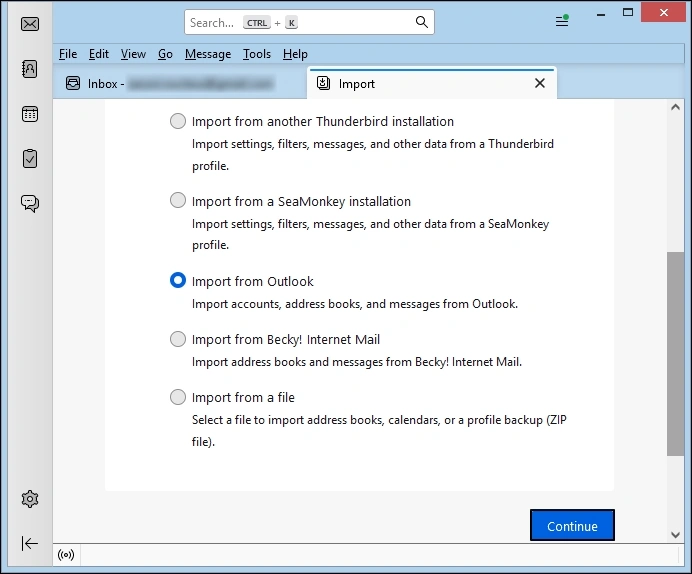Screen dimensions: 692x574
Task: Open the View menu
Action: [133, 54]
